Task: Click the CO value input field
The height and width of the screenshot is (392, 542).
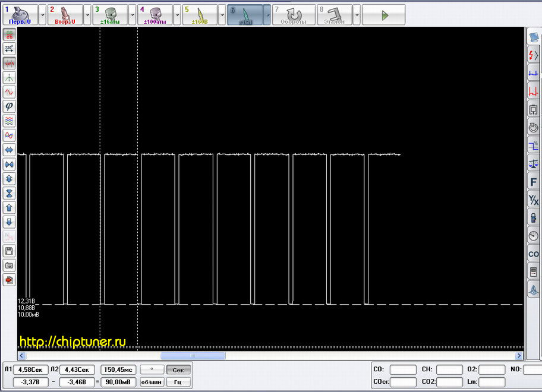Action: [x=403, y=369]
